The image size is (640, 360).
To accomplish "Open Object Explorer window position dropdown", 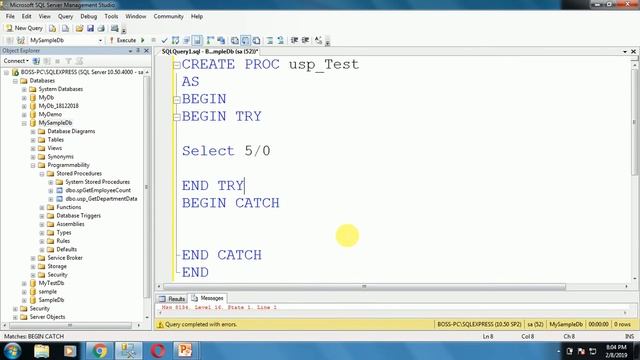I will pyautogui.click(x=130, y=51).
